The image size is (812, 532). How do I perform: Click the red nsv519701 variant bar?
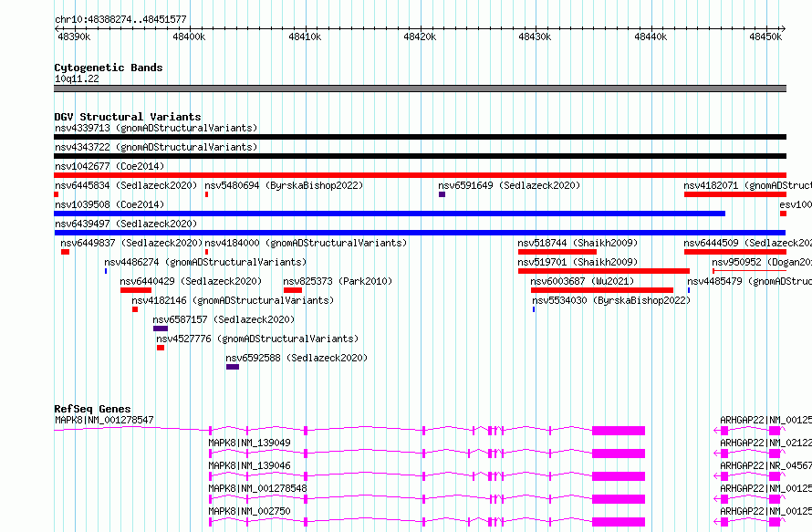coord(604,271)
